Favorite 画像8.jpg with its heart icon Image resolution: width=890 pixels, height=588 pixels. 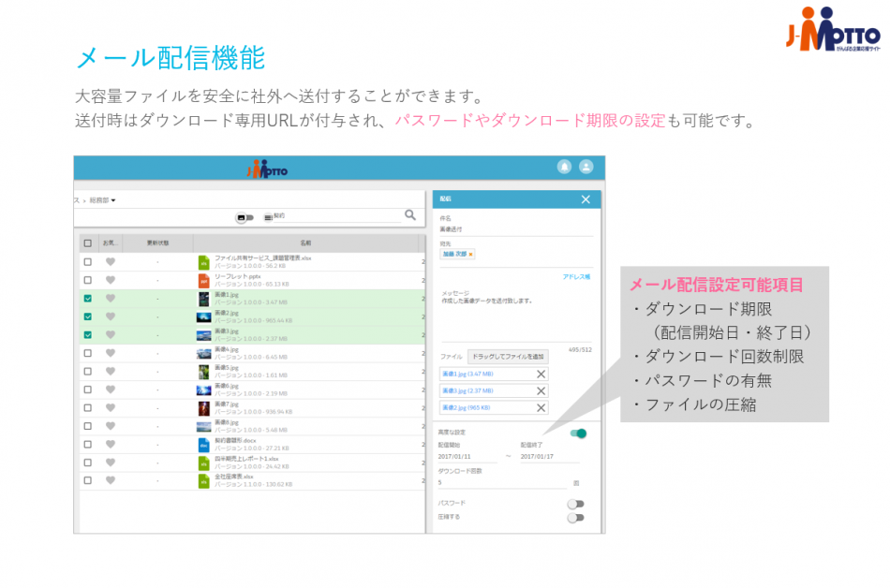111,426
